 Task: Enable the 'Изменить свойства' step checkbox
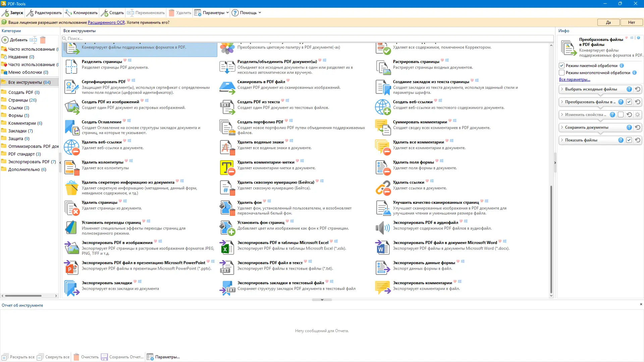tap(621, 115)
